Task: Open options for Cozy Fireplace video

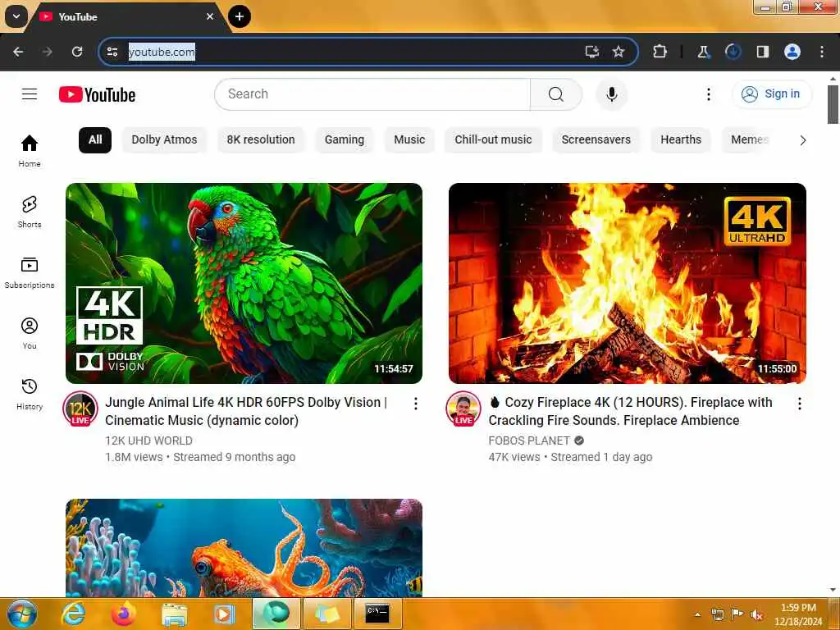Action: click(799, 404)
